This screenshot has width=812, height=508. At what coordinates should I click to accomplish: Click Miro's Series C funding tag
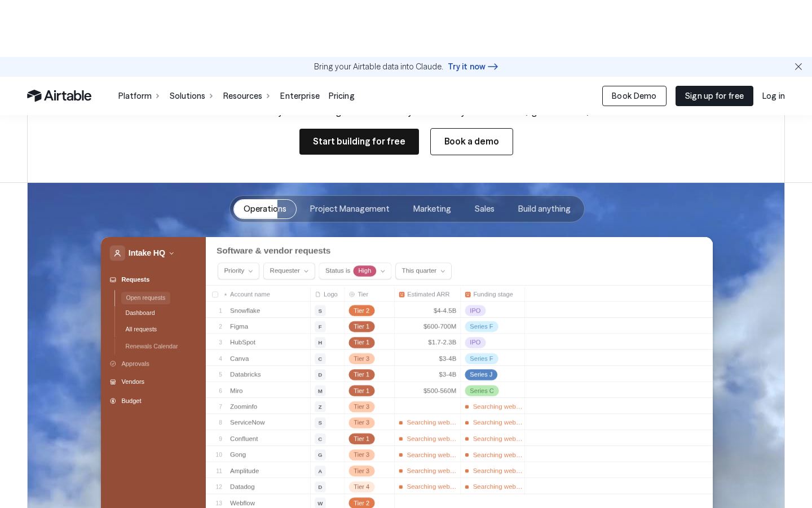click(x=482, y=391)
